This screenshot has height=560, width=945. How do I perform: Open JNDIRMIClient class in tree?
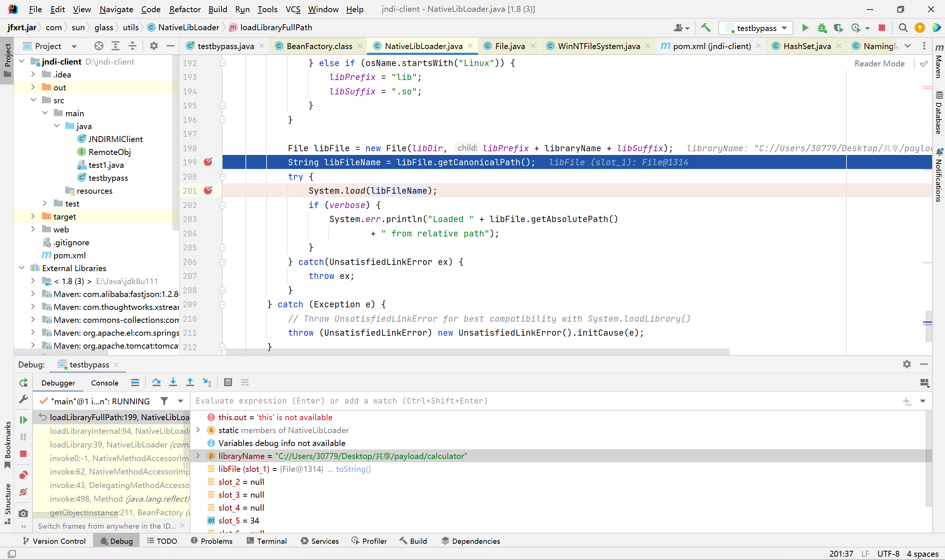coord(116,139)
